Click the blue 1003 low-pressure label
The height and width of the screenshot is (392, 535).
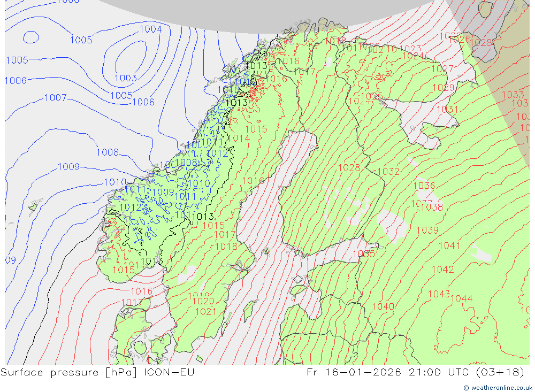point(125,78)
